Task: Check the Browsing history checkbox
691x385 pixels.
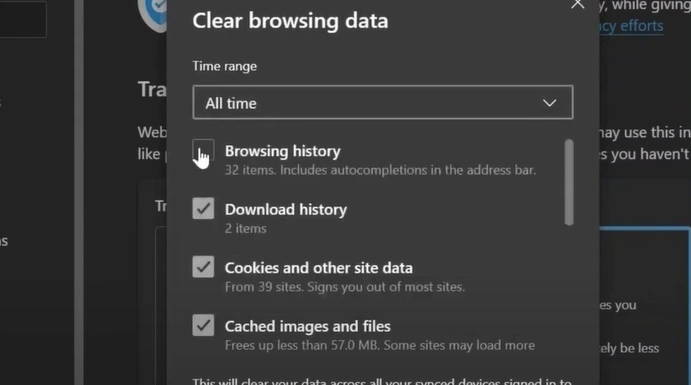Action: 203,150
